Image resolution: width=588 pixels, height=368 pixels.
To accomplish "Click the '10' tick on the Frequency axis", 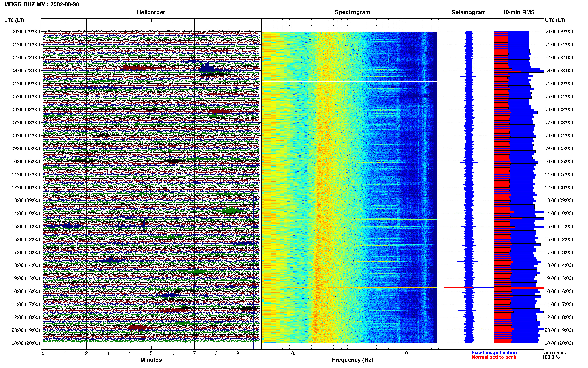I will pyautogui.click(x=405, y=353).
